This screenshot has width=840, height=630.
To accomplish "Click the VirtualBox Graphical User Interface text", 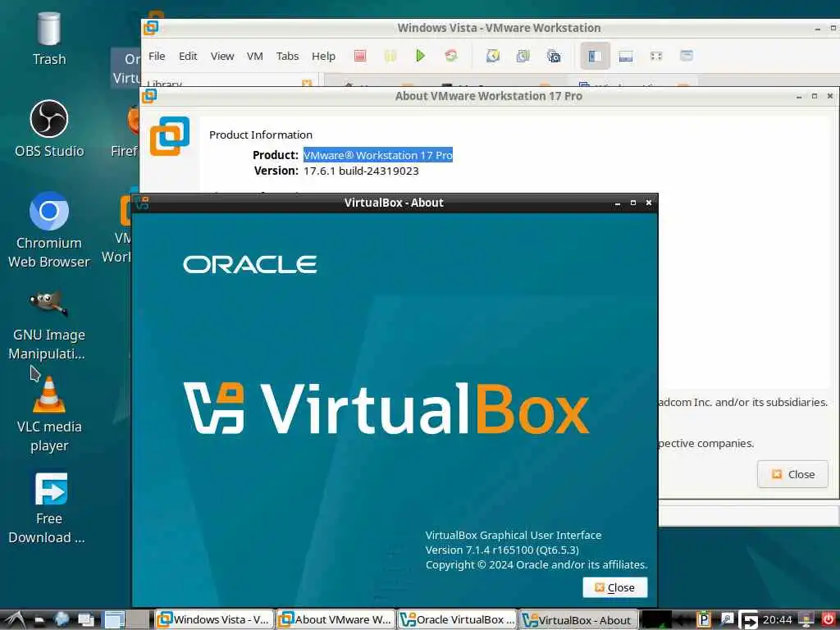I will coord(514,535).
